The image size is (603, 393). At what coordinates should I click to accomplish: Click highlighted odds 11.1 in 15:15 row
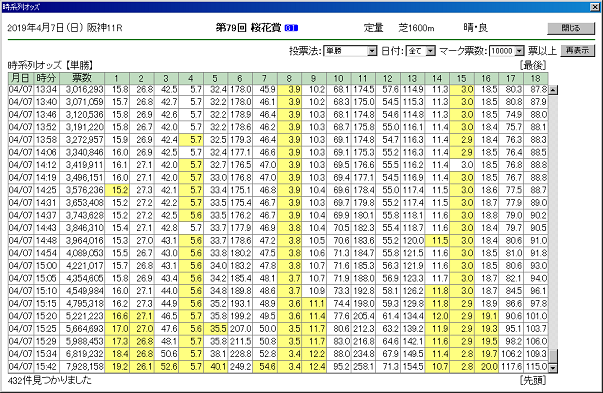click(x=314, y=303)
